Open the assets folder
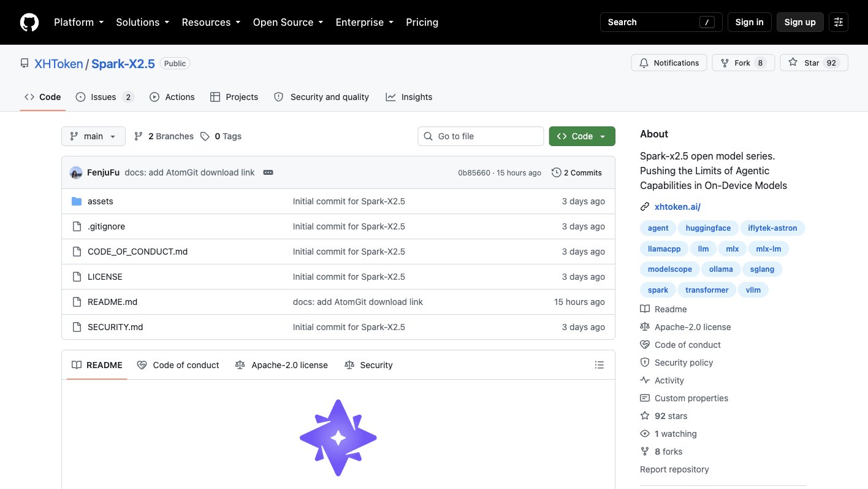The width and height of the screenshot is (868, 489). point(101,201)
